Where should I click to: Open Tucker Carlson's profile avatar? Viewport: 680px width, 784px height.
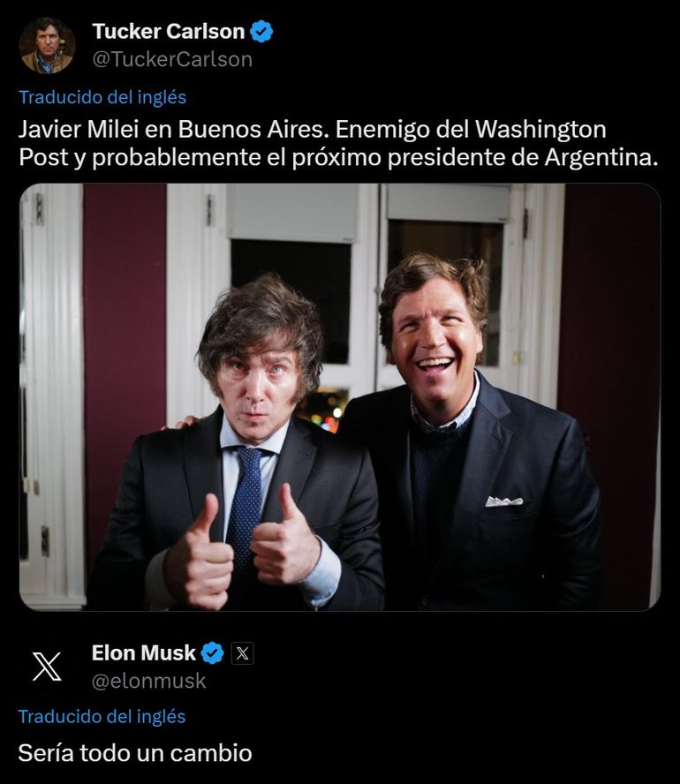(47, 45)
